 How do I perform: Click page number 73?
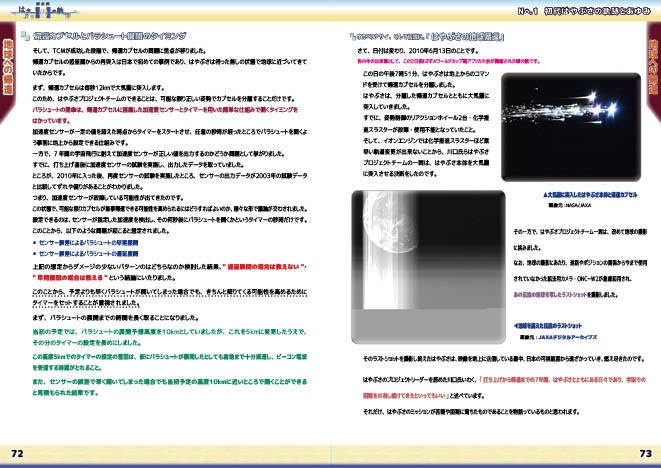click(645, 453)
